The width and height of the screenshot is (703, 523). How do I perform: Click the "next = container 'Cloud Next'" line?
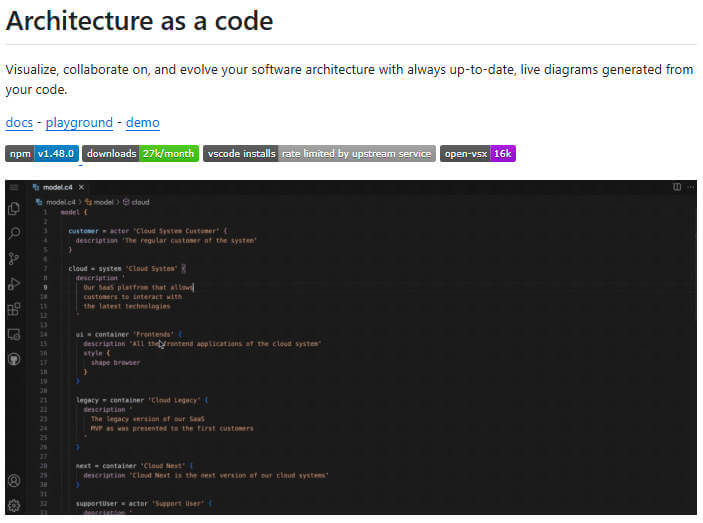coord(135,466)
